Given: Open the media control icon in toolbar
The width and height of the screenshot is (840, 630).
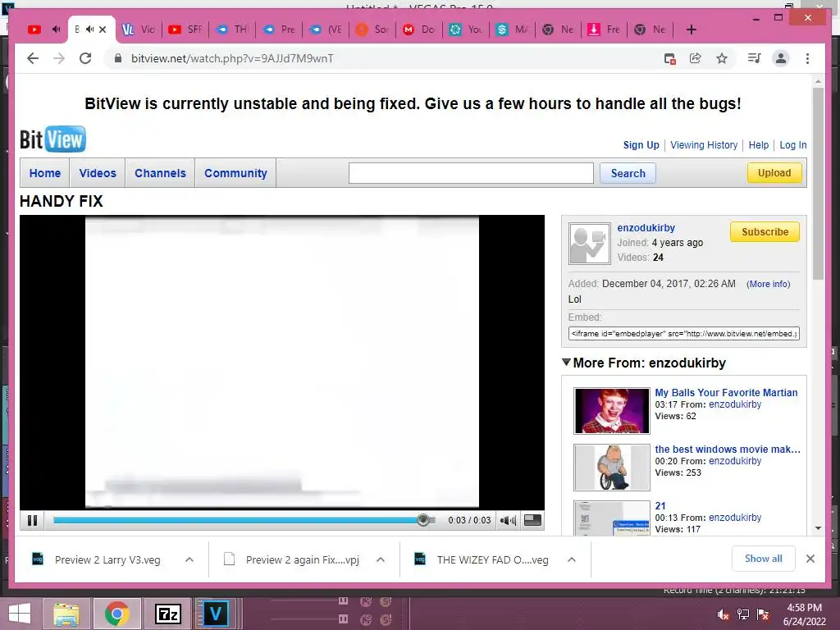Looking at the screenshot, I should pos(755,58).
